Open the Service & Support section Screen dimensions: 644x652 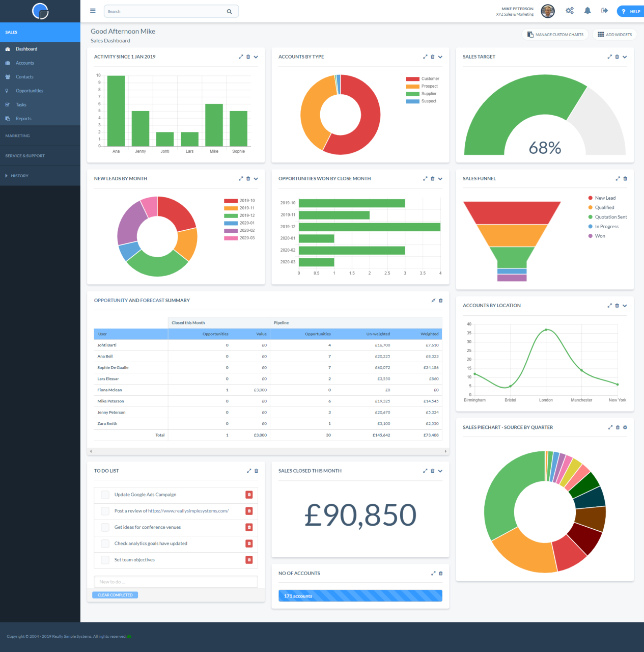coord(24,155)
